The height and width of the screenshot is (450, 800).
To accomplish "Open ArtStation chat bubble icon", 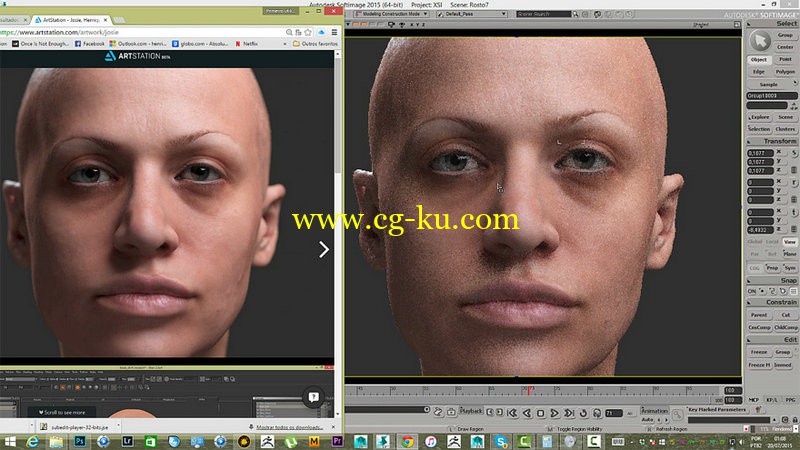I will (x=313, y=396).
